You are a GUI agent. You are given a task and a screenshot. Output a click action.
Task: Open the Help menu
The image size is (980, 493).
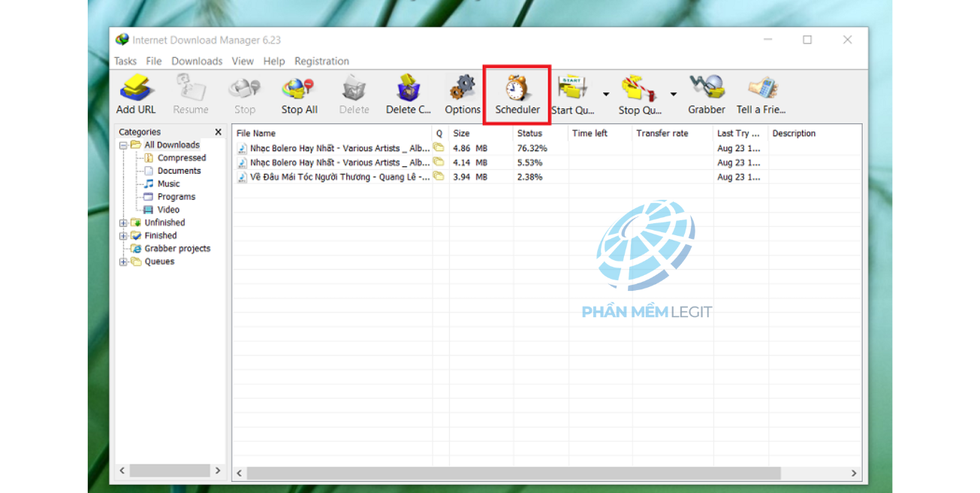coord(274,61)
